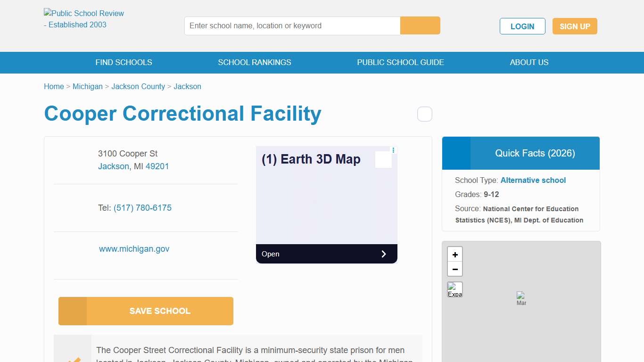Open the SCHOOL RANKINGS menu
This screenshot has width=644, height=362.
pos(255,62)
